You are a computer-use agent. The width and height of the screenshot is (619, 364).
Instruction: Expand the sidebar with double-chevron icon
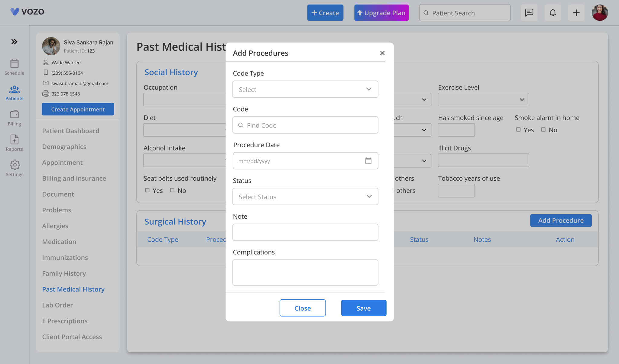tap(14, 42)
